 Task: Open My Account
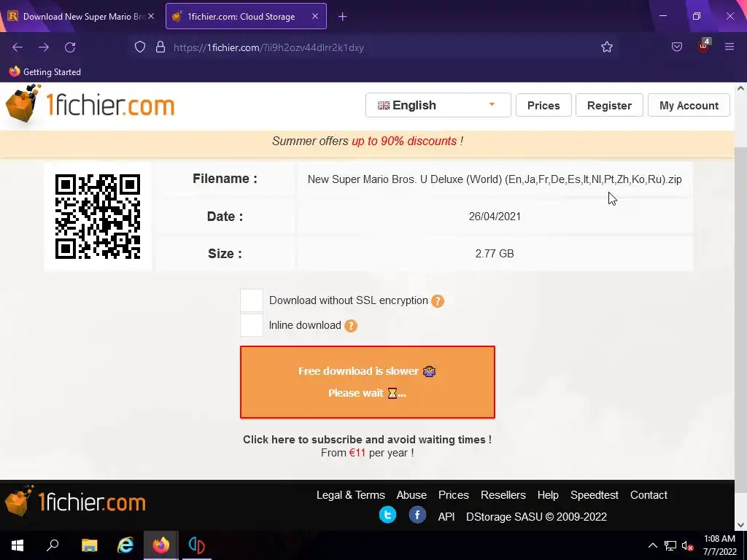(689, 105)
